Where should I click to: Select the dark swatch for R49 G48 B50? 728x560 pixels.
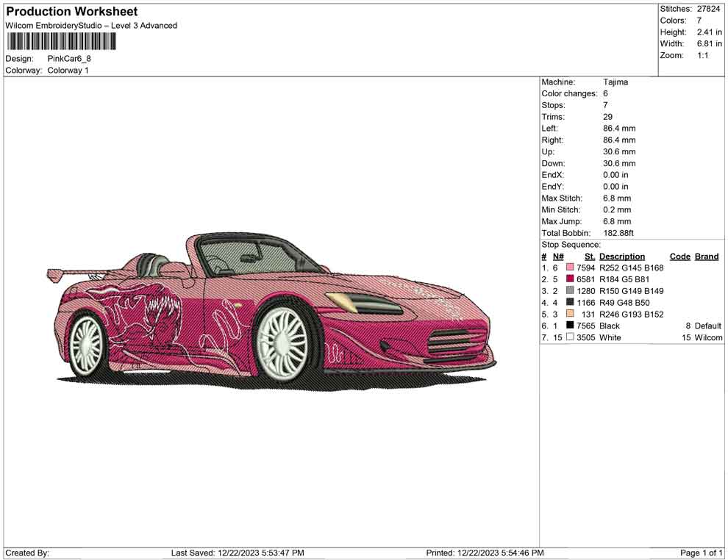point(568,302)
